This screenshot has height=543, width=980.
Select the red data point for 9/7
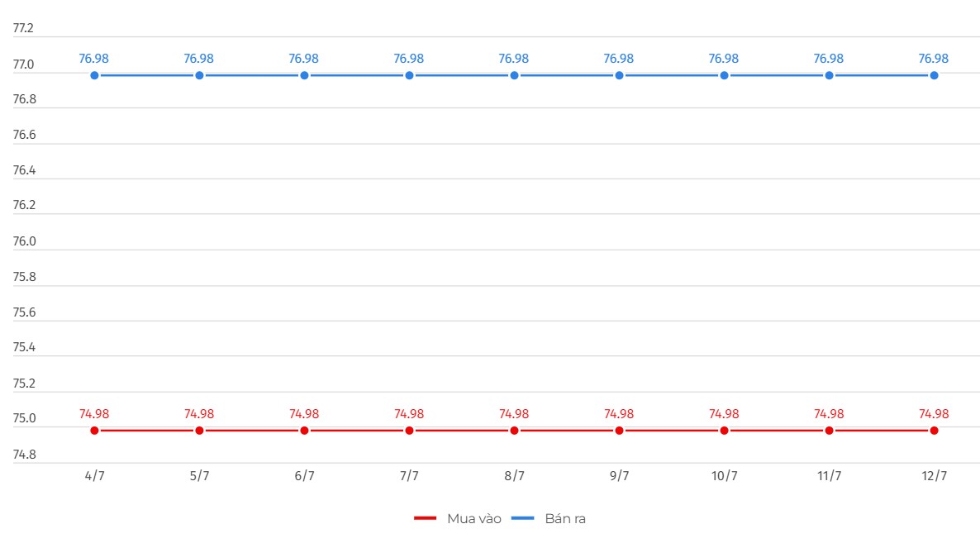(x=620, y=431)
